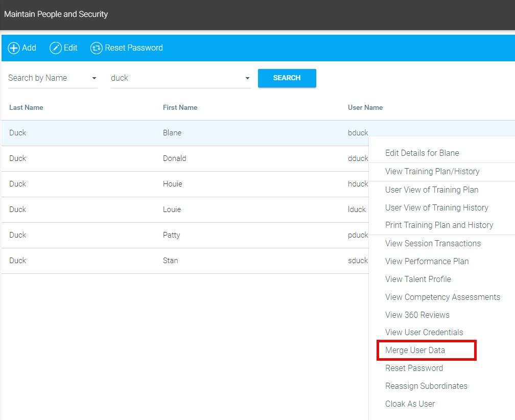This screenshot has width=515, height=420.
Task: Sort by Last Name column header
Action: pos(26,107)
